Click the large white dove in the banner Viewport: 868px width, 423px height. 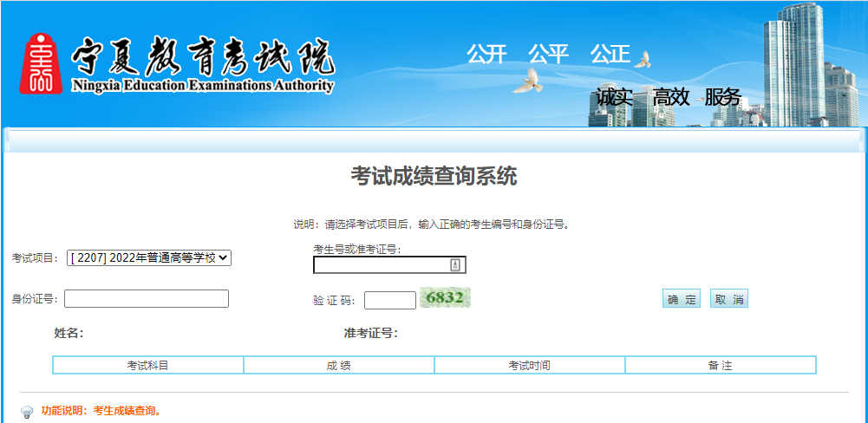tap(526, 81)
